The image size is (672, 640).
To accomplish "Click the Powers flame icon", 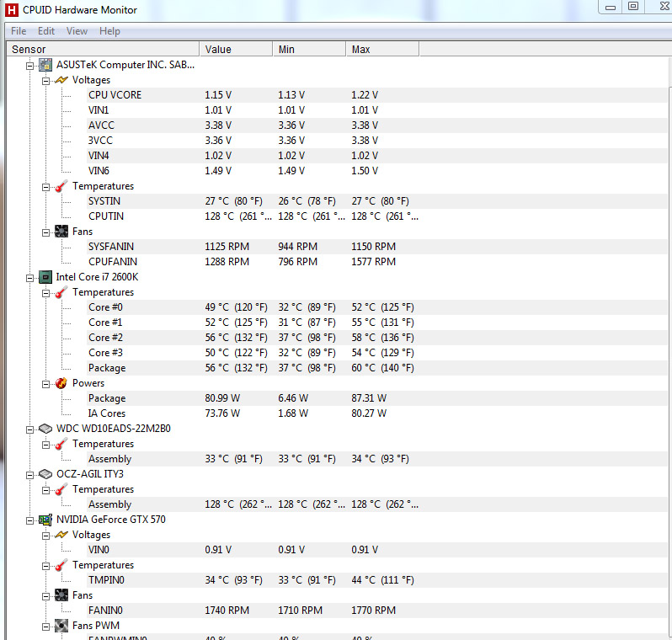I will pos(61,383).
